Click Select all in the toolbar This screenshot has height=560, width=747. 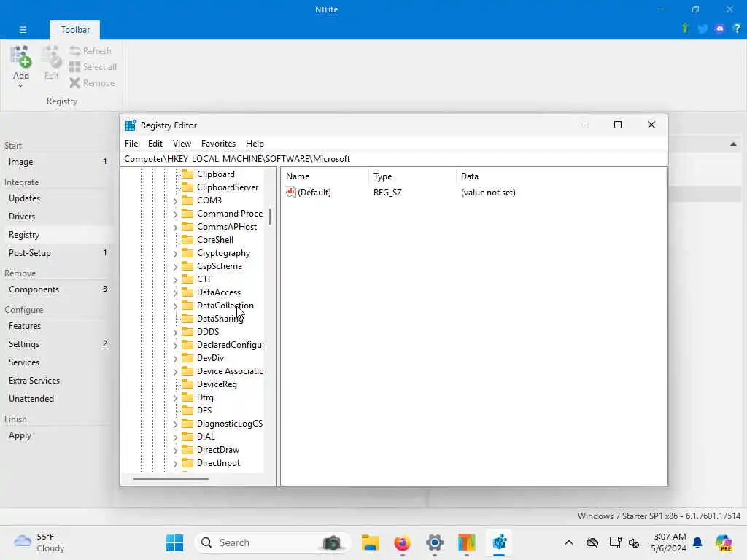93,66
